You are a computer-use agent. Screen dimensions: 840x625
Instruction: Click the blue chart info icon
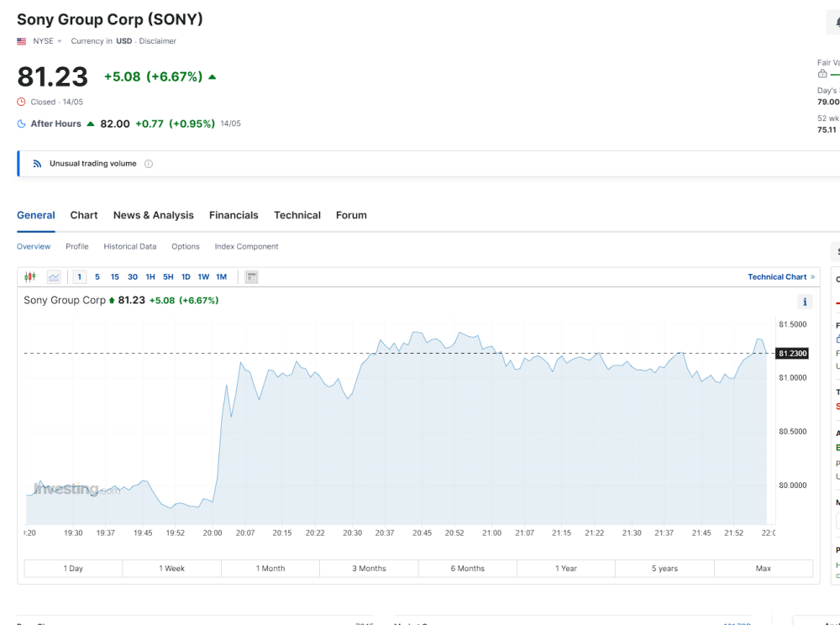(805, 302)
